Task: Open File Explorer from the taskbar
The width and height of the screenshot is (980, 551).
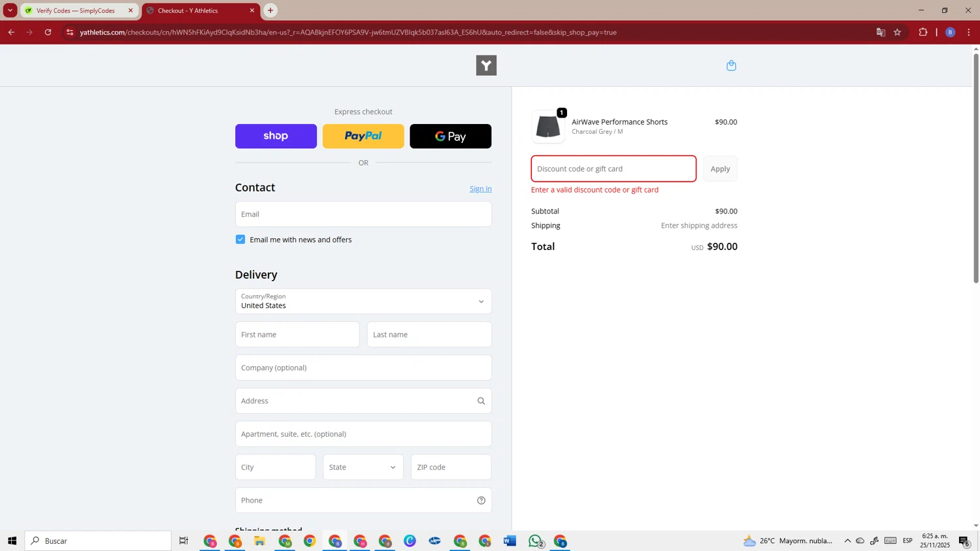Action: pyautogui.click(x=259, y=541)
